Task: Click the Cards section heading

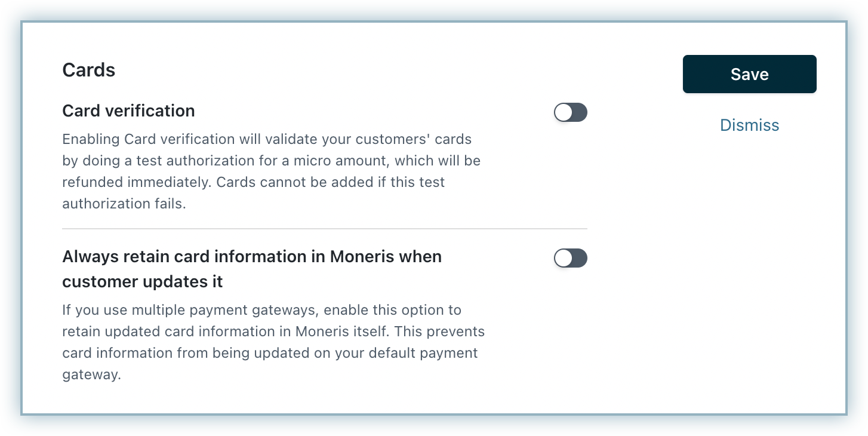Action: click(x=89, y=70)
